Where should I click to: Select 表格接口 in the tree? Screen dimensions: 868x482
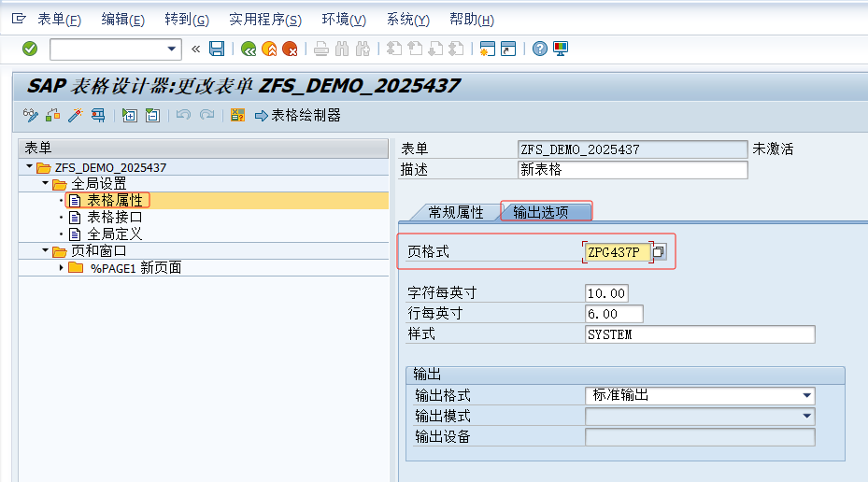click(115, 217)
